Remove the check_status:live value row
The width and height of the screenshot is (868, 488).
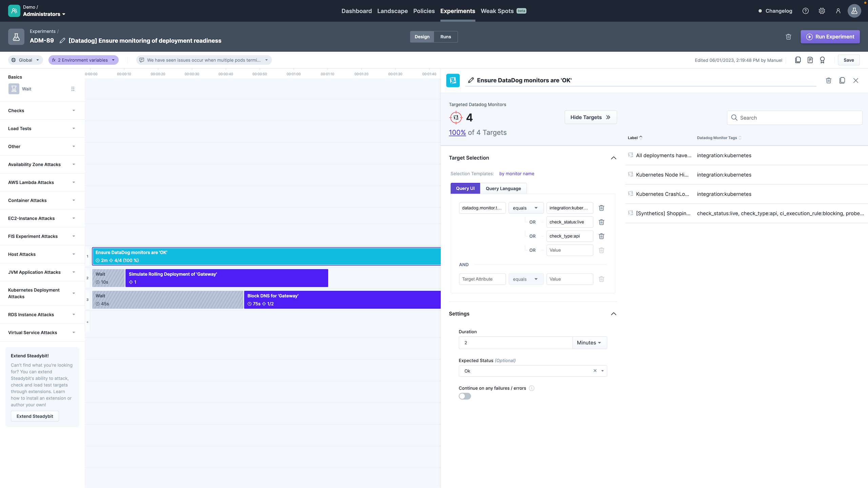click(x=601, y=222)
